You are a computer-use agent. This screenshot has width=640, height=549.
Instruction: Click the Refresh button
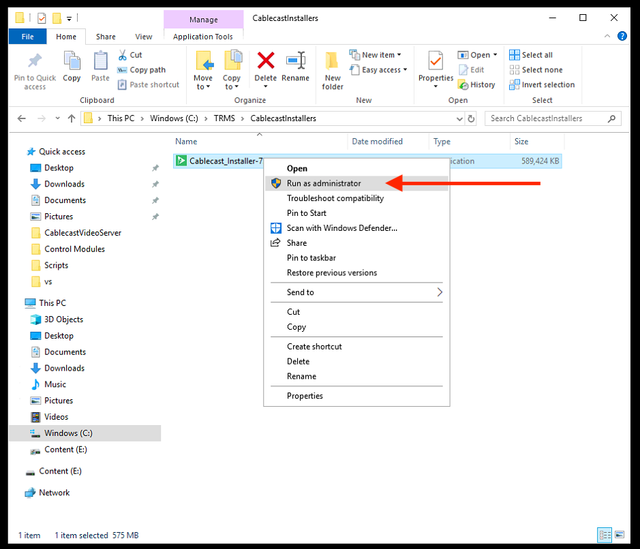pyautogui.click(x=471, y=119)
